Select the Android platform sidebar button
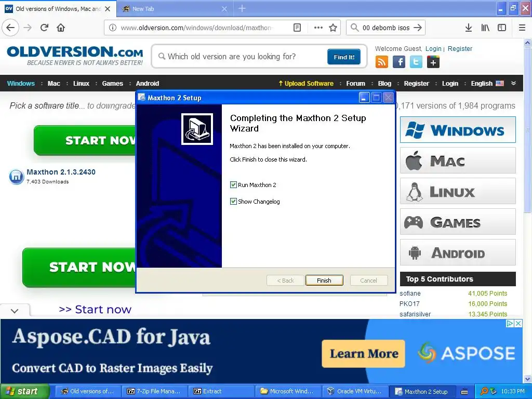The height and width of the screenshot is (399, 532). point(458,252)
